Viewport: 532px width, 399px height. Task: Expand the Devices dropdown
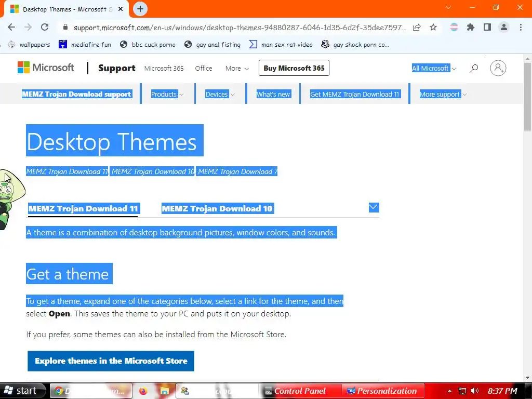220,95
